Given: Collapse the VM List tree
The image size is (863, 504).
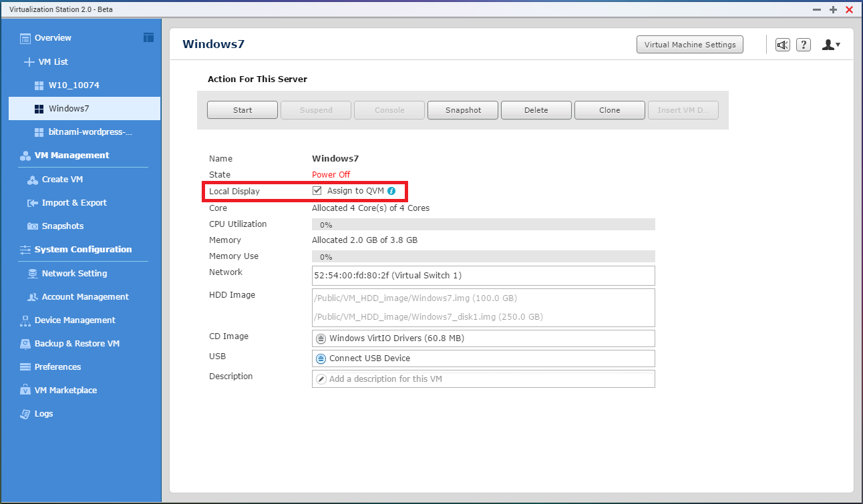Looking at the screenshot, I should click(29, 62).
